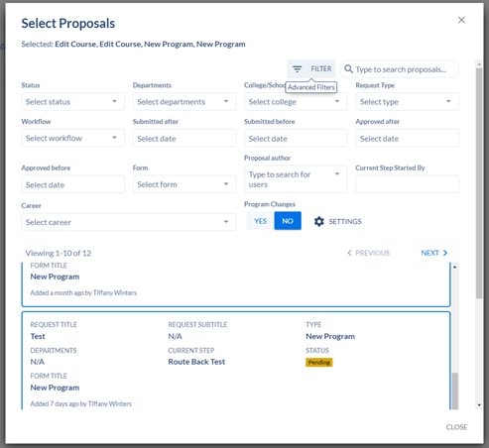Click the CLOSE button at bottom
Image resolution: width=489 pixels, height=448 pixels.
point(456,427)
